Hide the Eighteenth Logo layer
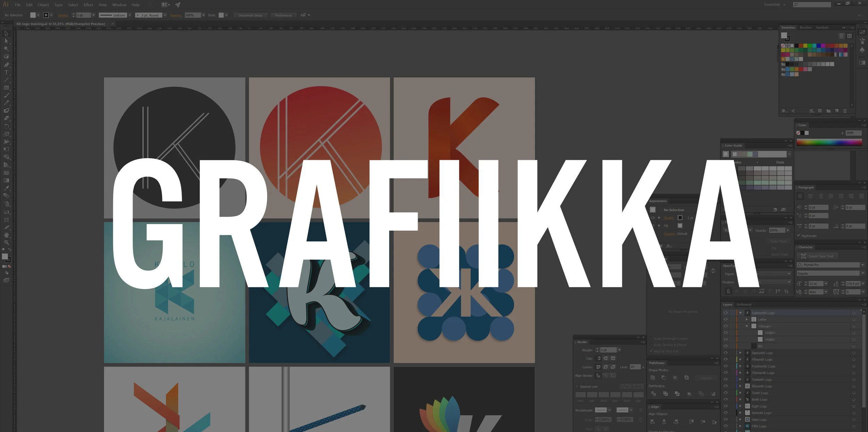 coord(725,313)
